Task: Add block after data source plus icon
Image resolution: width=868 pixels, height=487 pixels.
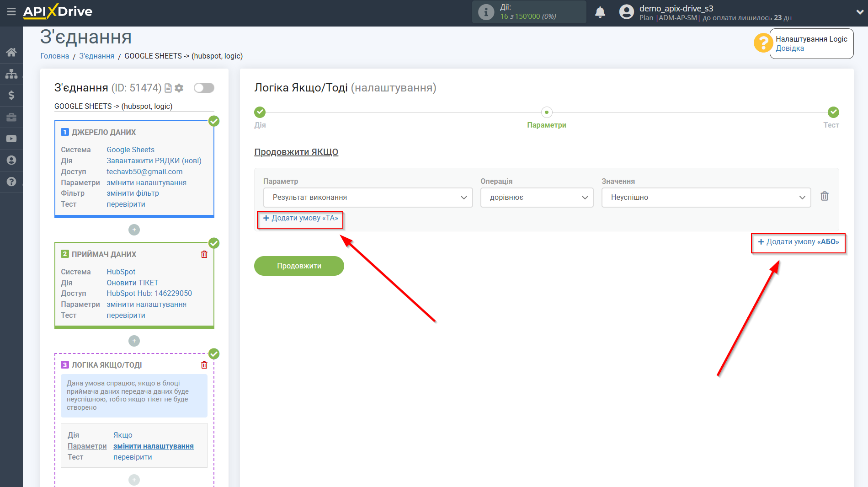Action: point(134,230)
